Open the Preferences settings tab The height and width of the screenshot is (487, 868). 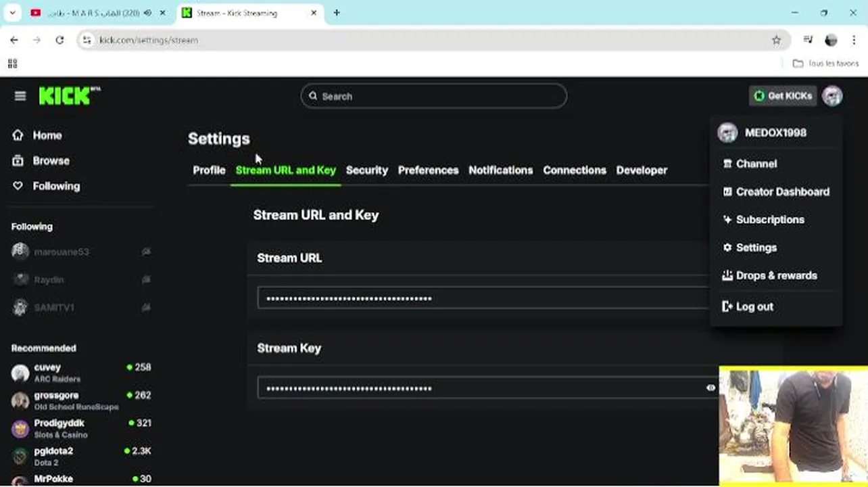[428, 170]
